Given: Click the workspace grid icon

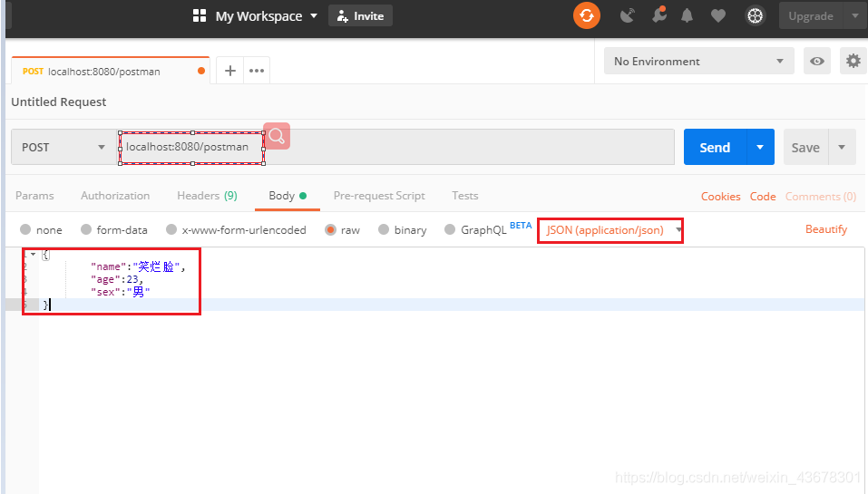Looking at the screenshot, I should tap(200, 15).
